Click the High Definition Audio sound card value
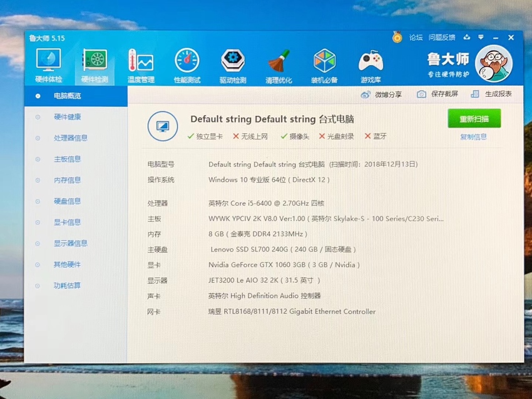 point(265,296)
